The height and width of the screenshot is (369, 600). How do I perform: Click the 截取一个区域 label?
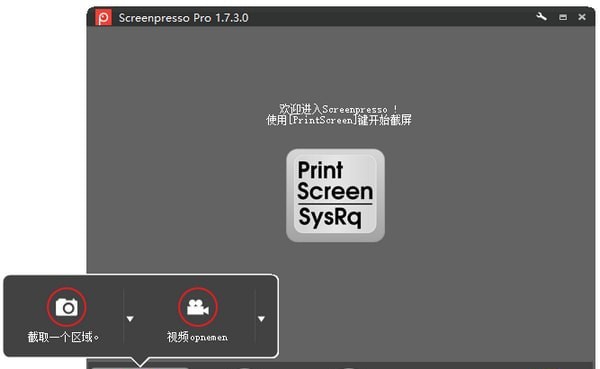[x=63, y=337]
